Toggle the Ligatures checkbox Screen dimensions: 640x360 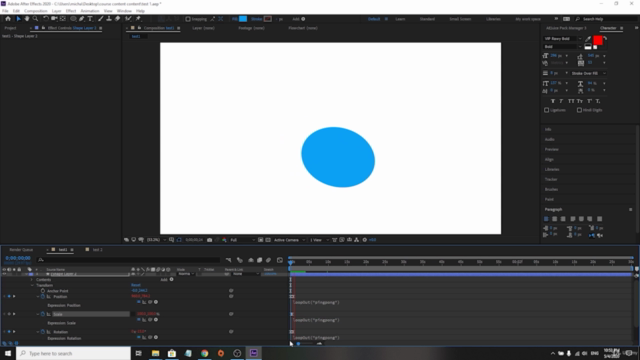coord(547,110)
